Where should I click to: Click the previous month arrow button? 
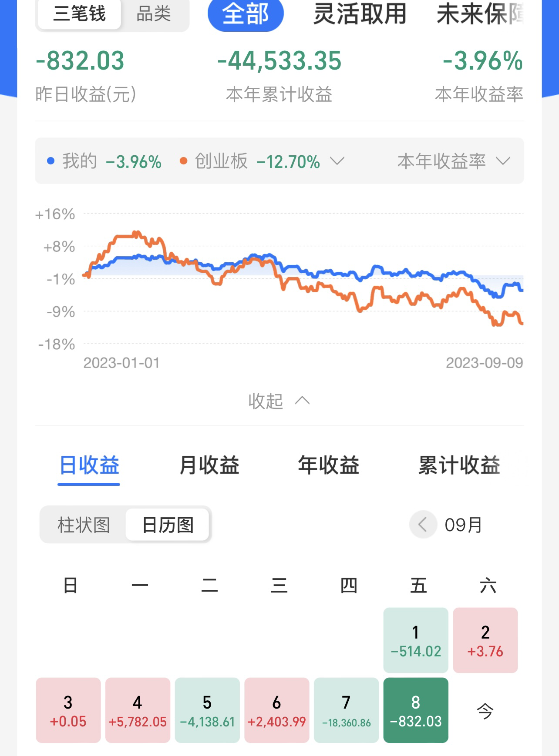pyautogui.click(x=422, y=525)
